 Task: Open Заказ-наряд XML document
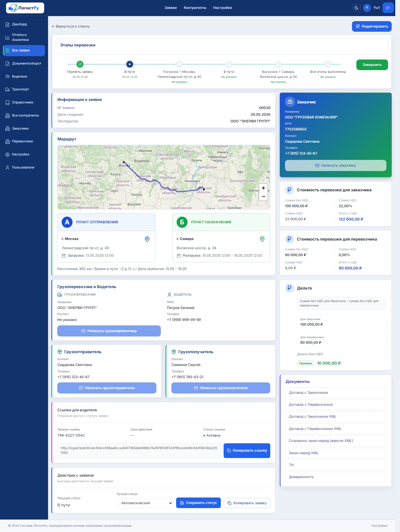coord(336,453)
